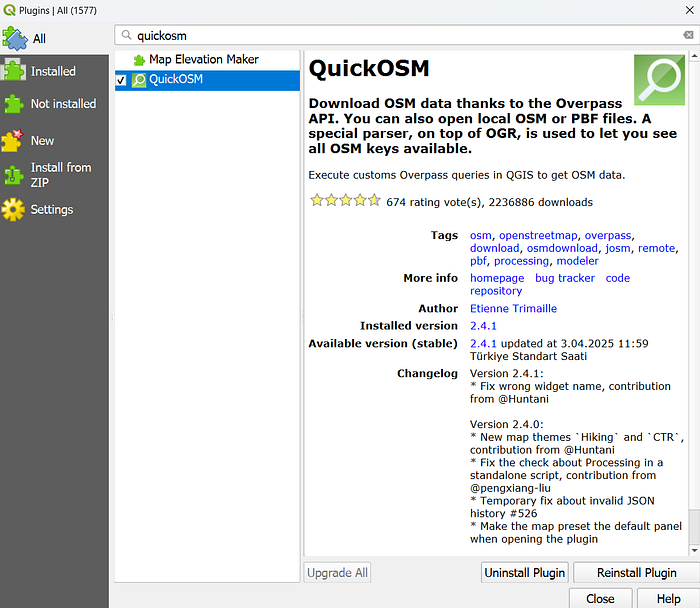Open the osm tag link
This screenshot has width=700, height=608.
(480, 235)
